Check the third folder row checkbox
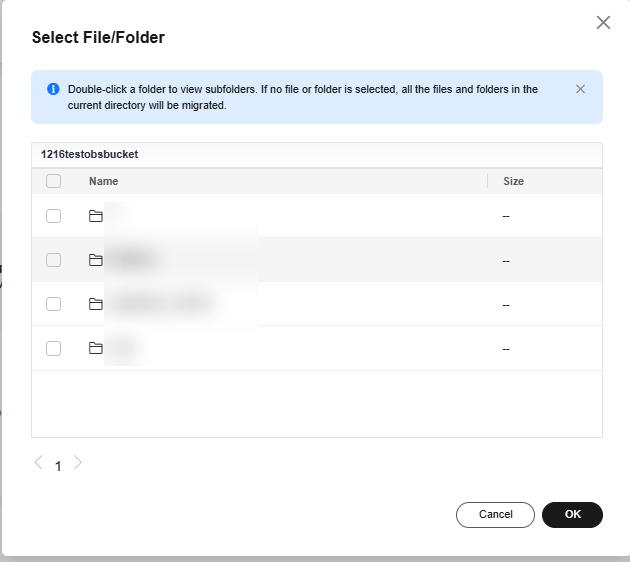Image resolution: width=630 pixels, height=562 pixels. (x=53, y=304)
